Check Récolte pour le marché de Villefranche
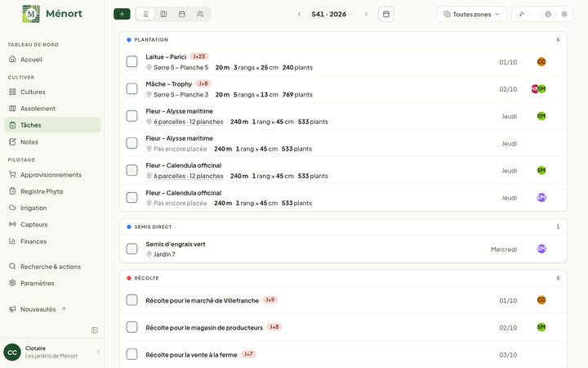Screen dimensions: 588x368 coord(131,300)
